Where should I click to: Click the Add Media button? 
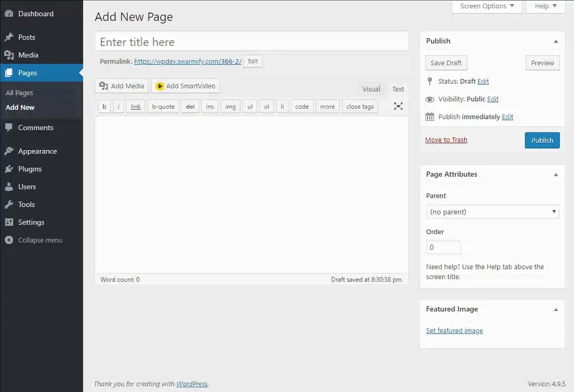coord(121,86)
